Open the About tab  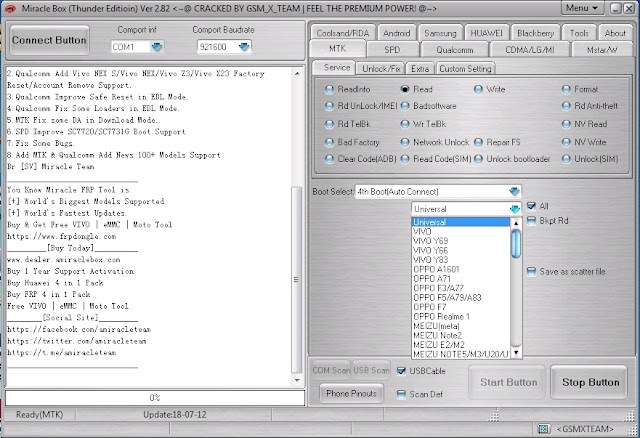[615, 33]
